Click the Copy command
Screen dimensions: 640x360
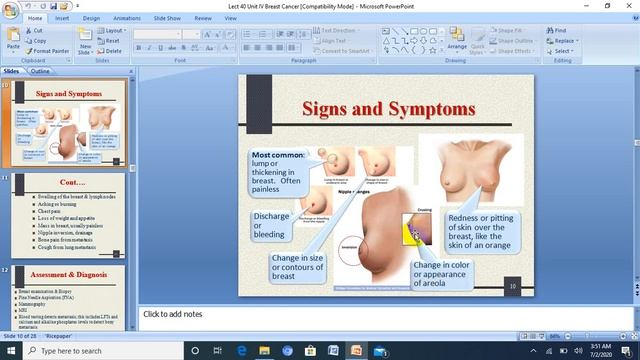pos(36,41)
